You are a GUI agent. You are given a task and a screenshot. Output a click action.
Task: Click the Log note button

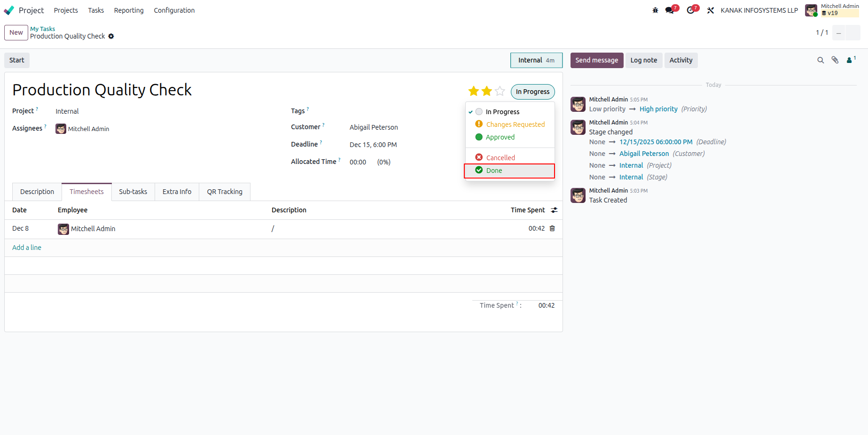[x=644, y=60]
